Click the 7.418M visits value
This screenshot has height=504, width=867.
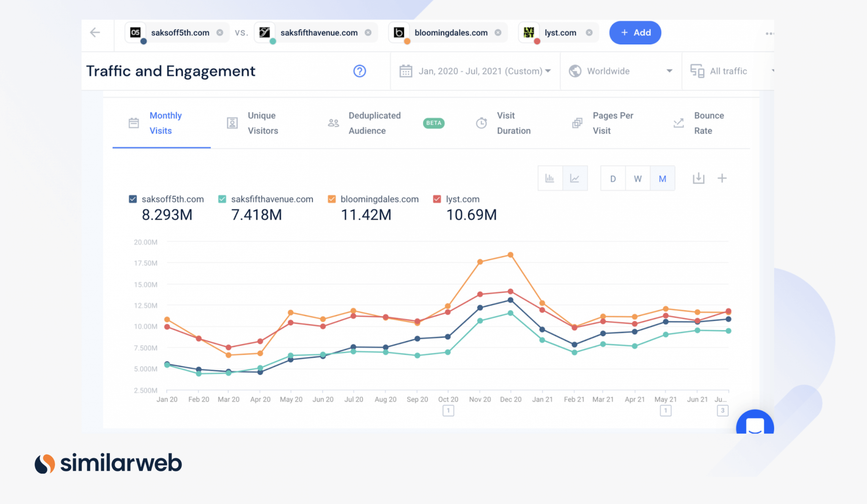pyautogui.click(x=257, y=215)
